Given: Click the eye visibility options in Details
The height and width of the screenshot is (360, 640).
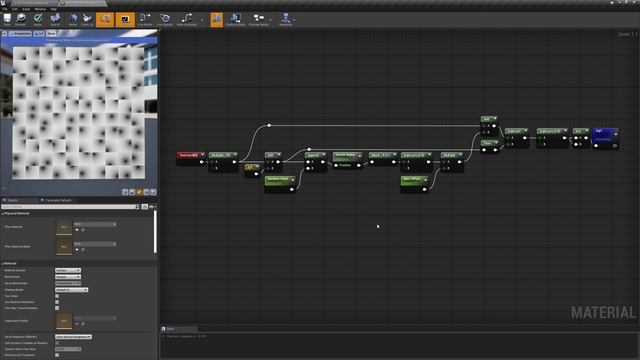Looking at the screenshot, I should [152, 207].
